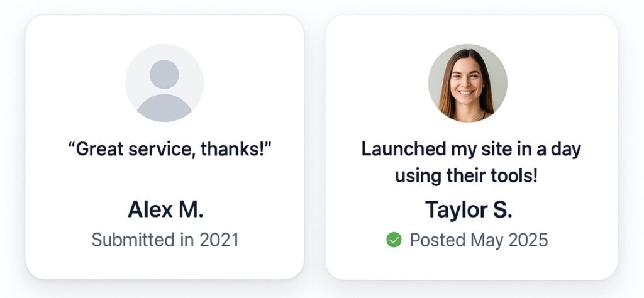Click the green verified checkmark badge
The width and height of the screenshot is (644, 298).
coord(394,240)
